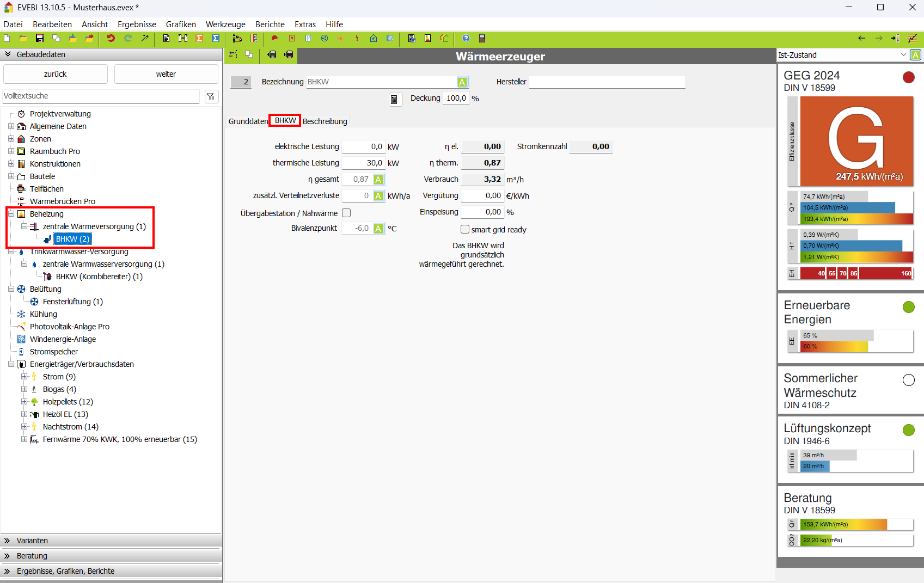Open the Ist-Zustand dropdown

(x=903, y=55)
